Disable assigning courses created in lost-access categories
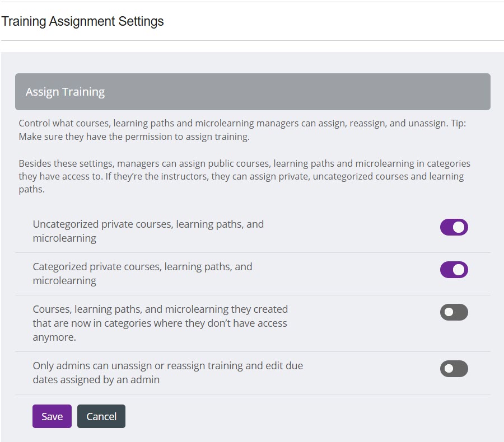This screenshot has height=442, width=504. (x=454, y=312)
